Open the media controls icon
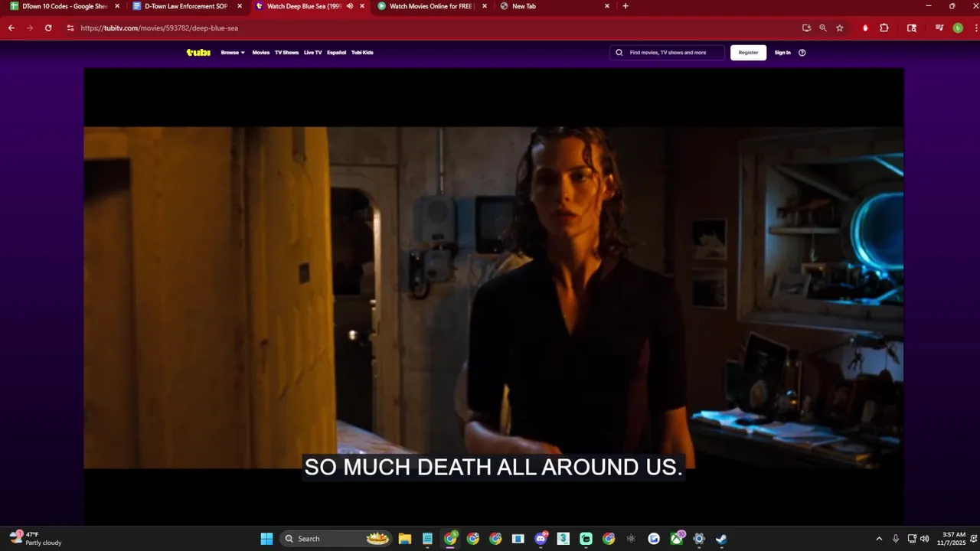The image size is (980, 551). coord(939,28)
